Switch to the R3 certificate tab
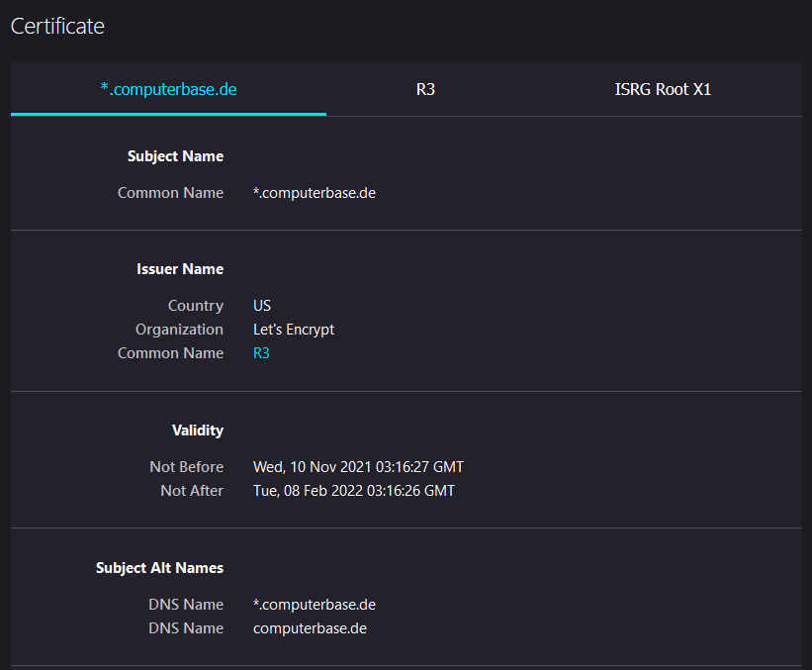The height and width of the screenshot is (670, 812). 425,89
